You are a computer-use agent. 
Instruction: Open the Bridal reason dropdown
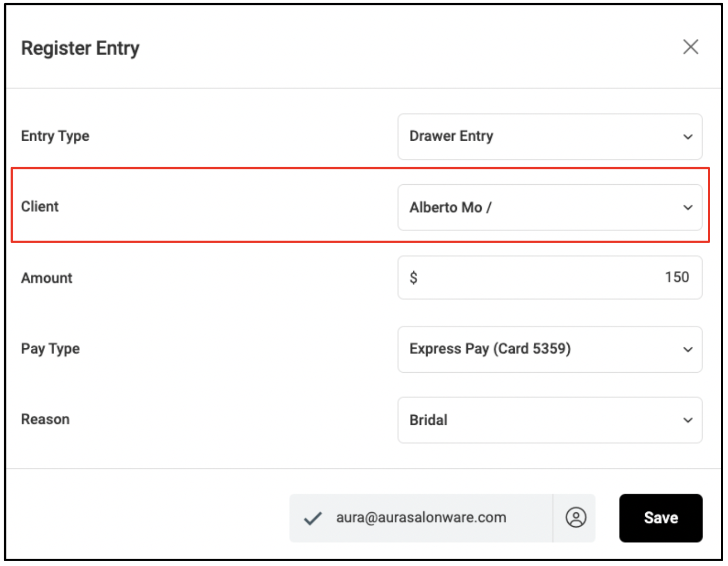coord(550,420)
